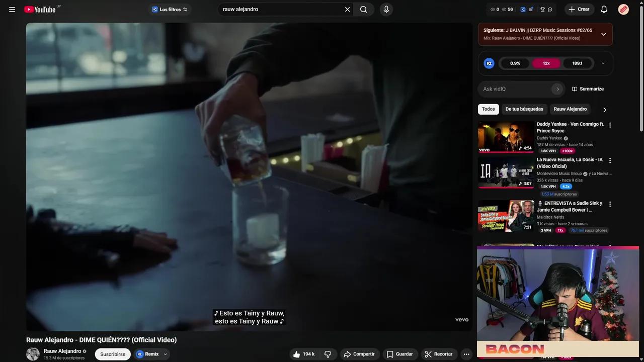Image resolution: width=644 pixels, height=362 pixels.
Task: Select the 189.1 vidIQ stat pill
Action: [577, 63]
